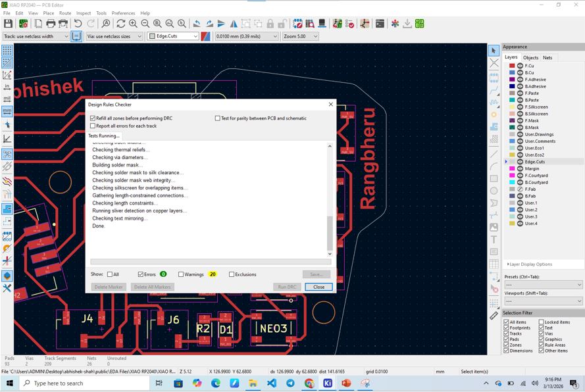The width and height of the screenshot is (585, 392).
Task: Click the Undo arrow in the toolbar
Action: coord(78,24)
